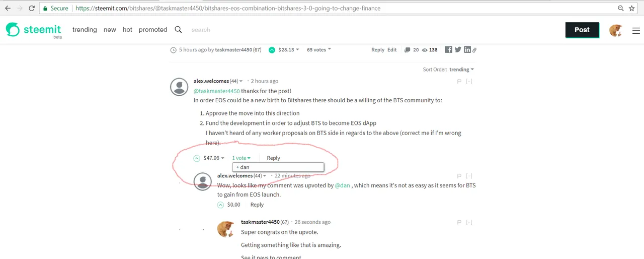Open the hot tab

pos(127,30)
